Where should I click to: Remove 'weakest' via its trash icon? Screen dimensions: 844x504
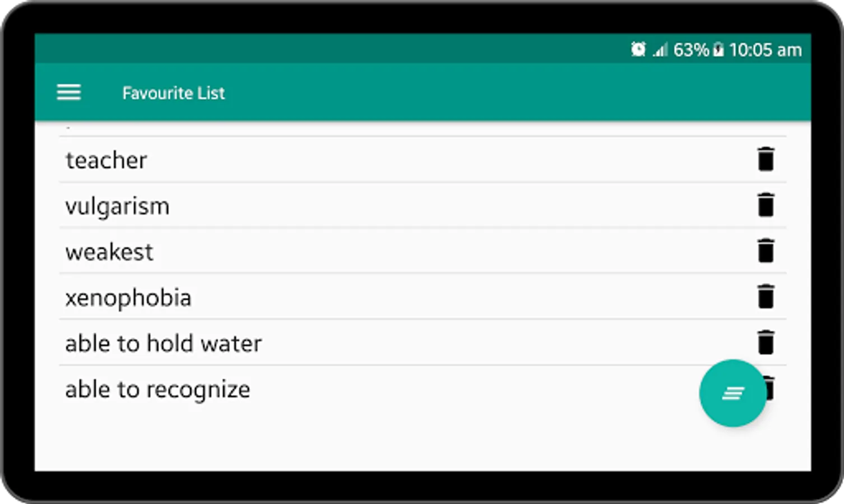(766, 251)
